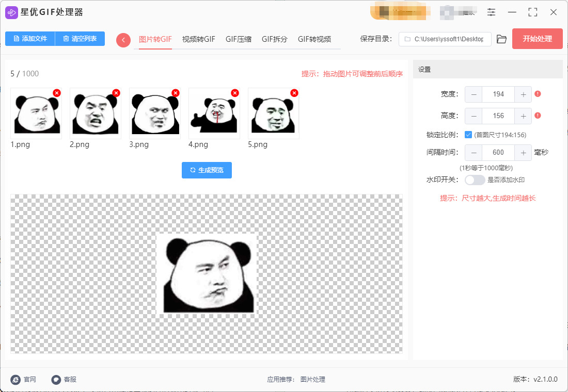This screenshot has width=568, height=392.
Task: Remove 1.png with its red X
Action: click(56, 93)
